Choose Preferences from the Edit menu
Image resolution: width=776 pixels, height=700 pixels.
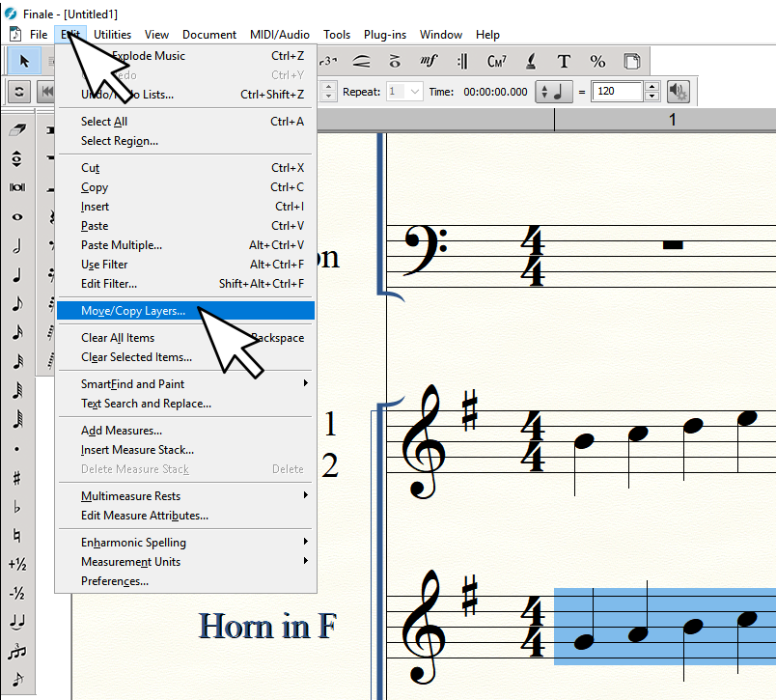[x=115, y=581]
